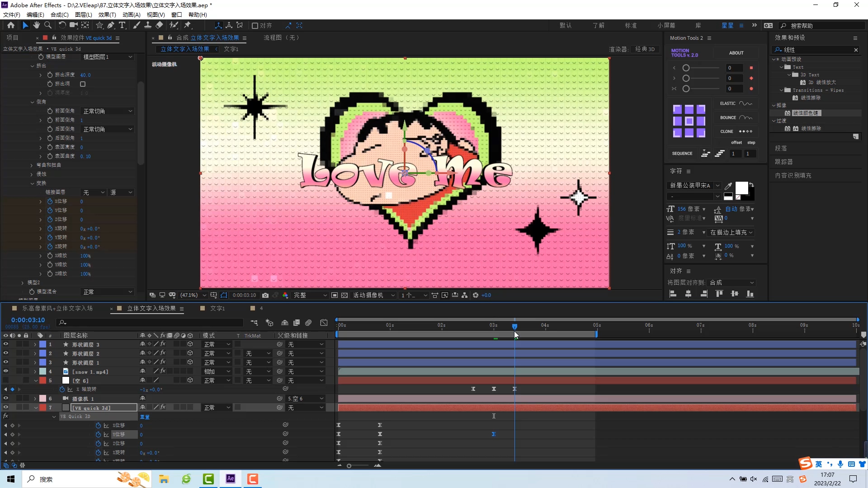
Task: Toggle stopwatch for 挤出深度 property
Action: (50, 75)
